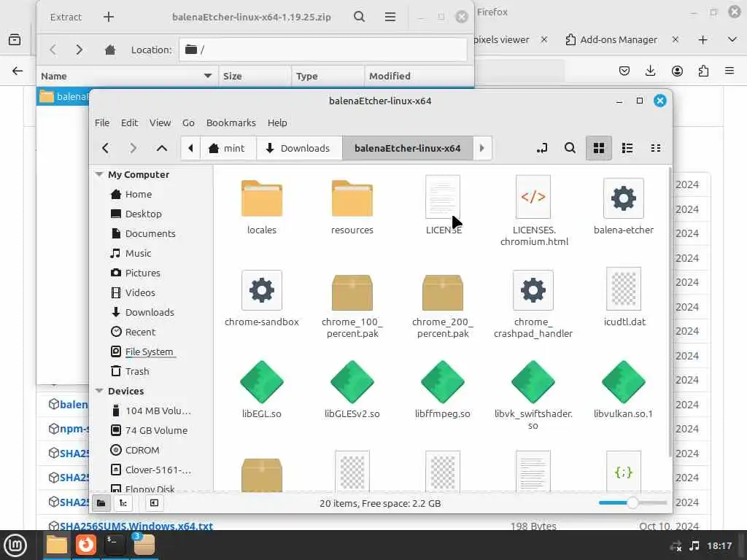The width and height of the screenshot is (747, 560).
Task: Go to Desktop in sidebar
Action: click(143, 214)
